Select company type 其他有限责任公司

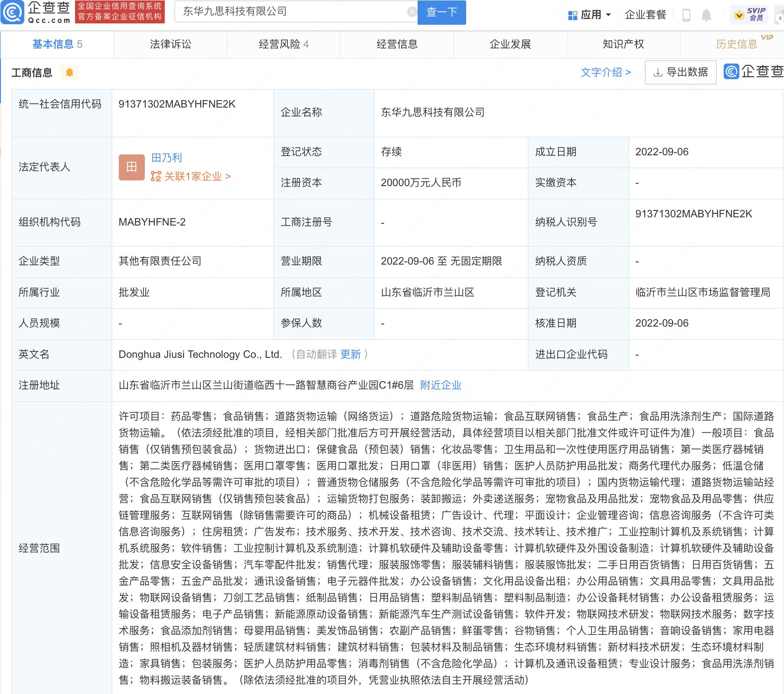click(x=160, y=261)
